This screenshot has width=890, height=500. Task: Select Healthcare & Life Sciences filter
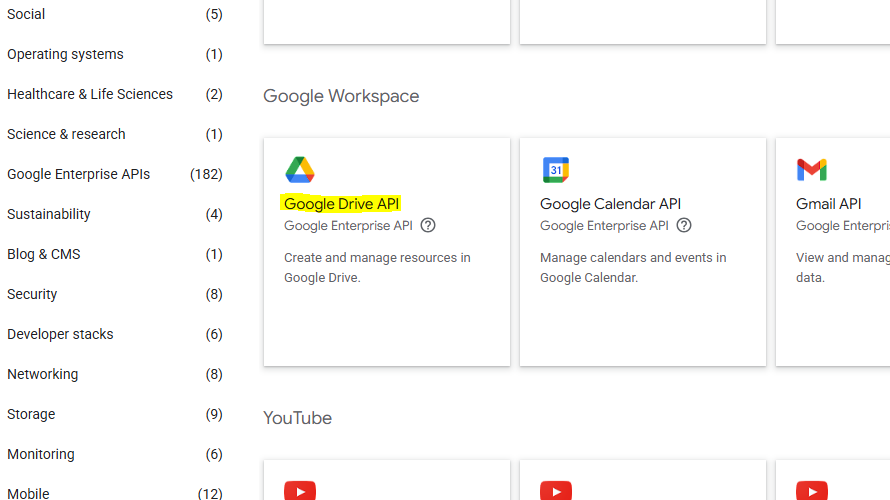point(90,94)
